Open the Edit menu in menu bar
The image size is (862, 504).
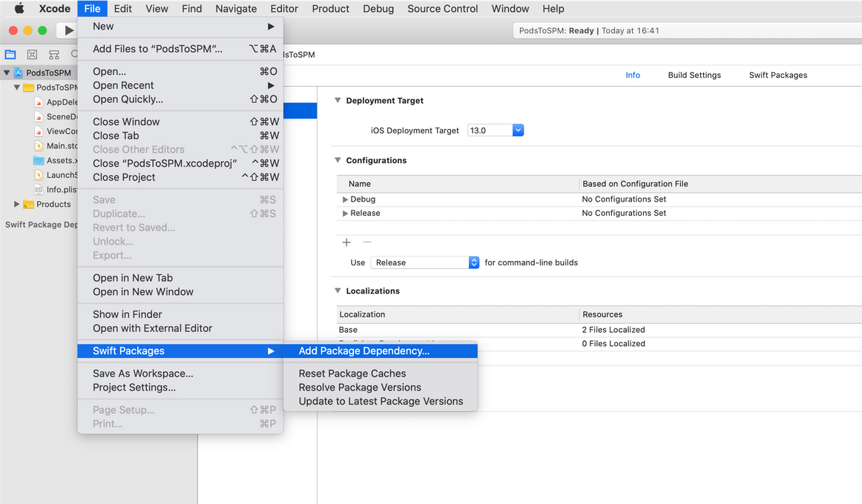[122, 8]
